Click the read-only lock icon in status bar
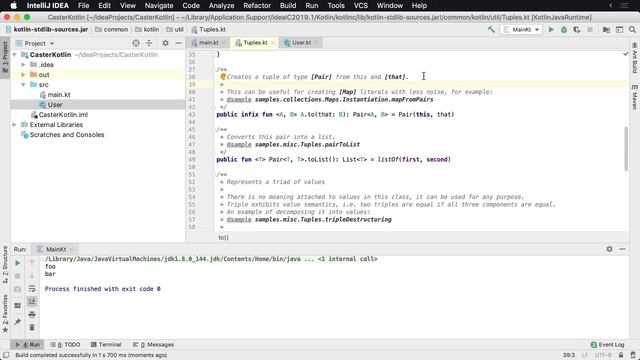This screenshot has width=640, height=360. (621, 355)
